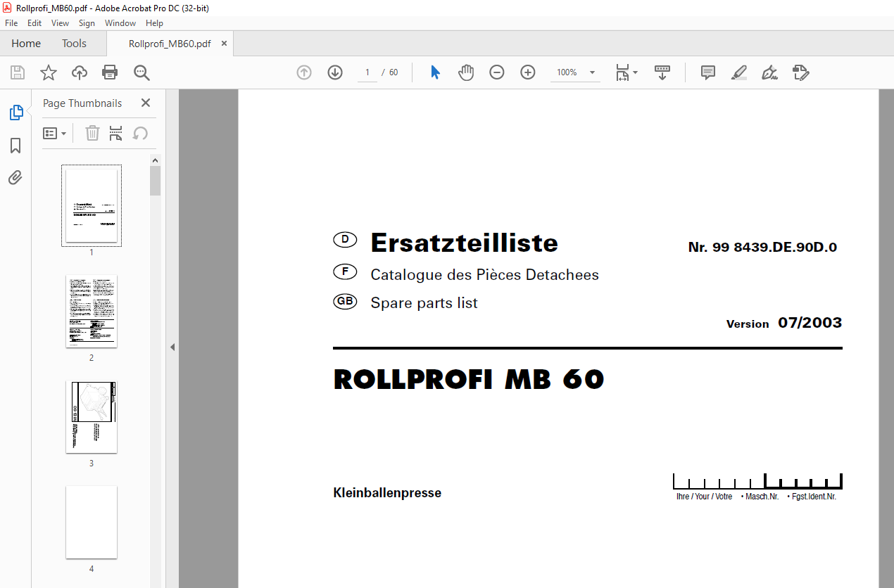Click the Save file icon
This screenshot has height=588, width=894.
point(18,72)
